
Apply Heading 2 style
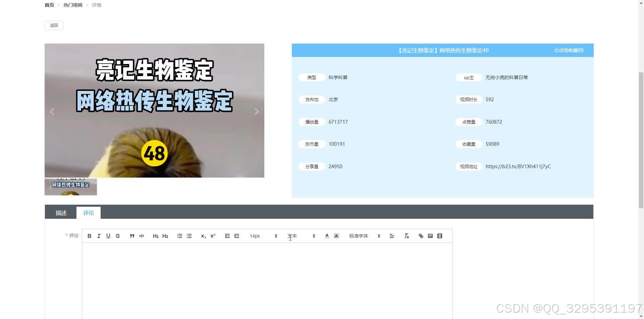click(x=165, y=236)
